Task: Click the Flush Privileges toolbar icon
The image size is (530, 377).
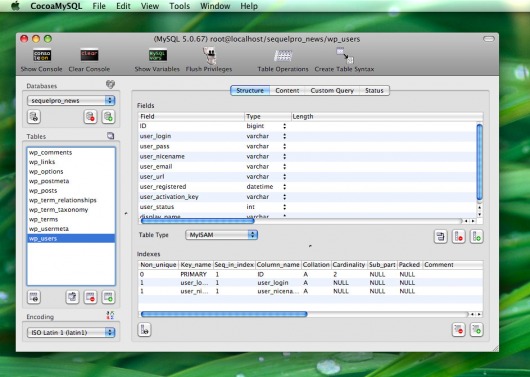Action: click(210, 56)
